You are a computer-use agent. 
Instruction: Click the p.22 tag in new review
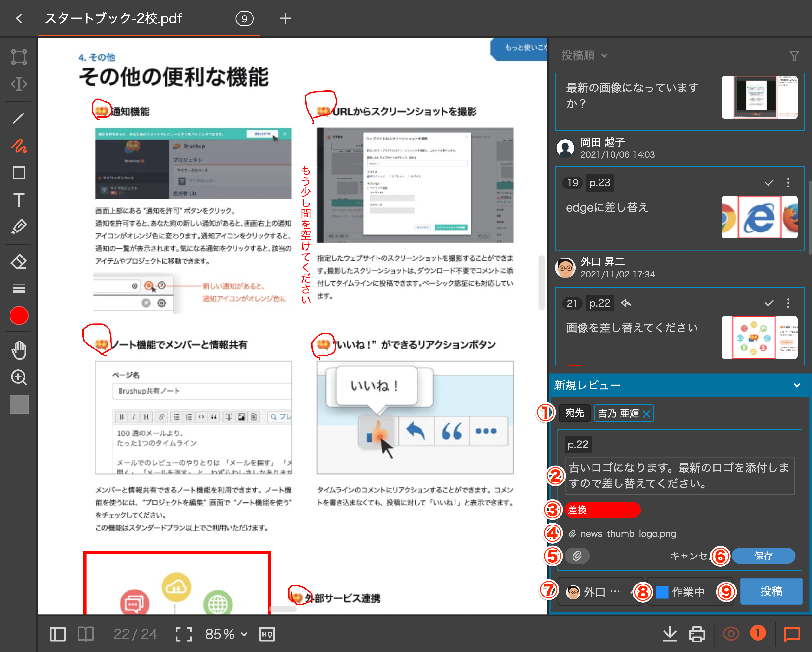tap(578, 445)
